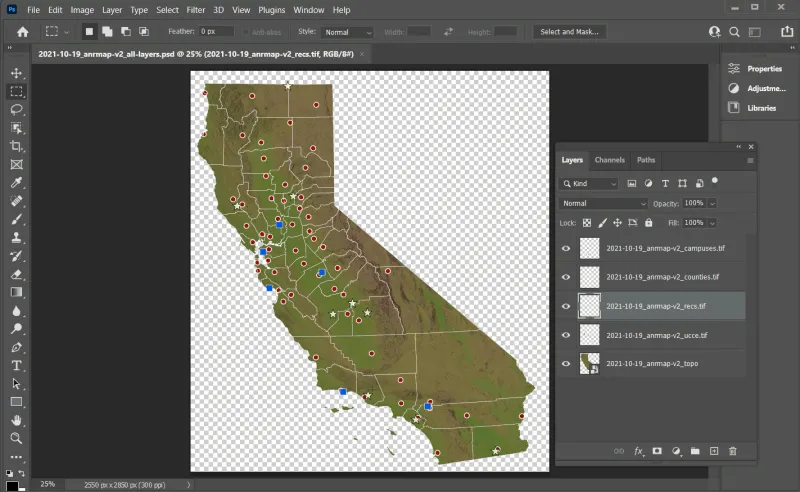Screen dimensions: 800x492
Task: Open the Libraries panel
Action: [761, 108]
